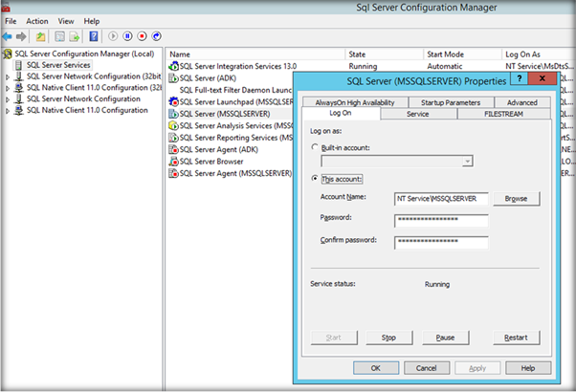The image size is (576, 392).
Task: Click the Export List toolbar icon
Action: [75, 36]
